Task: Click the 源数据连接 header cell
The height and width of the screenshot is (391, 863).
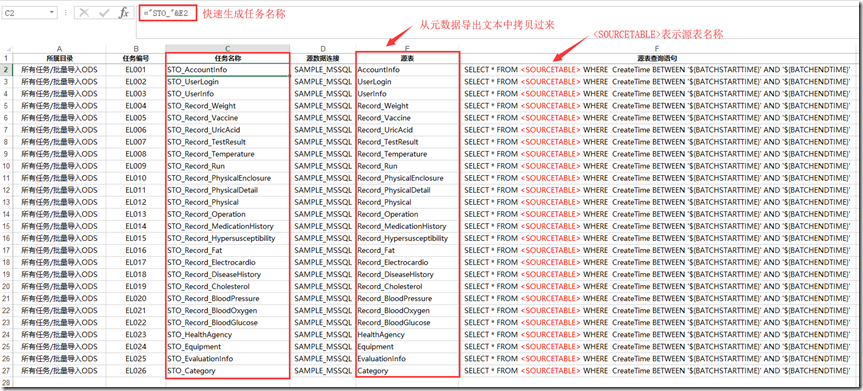Action: click(x=323, y=58)
